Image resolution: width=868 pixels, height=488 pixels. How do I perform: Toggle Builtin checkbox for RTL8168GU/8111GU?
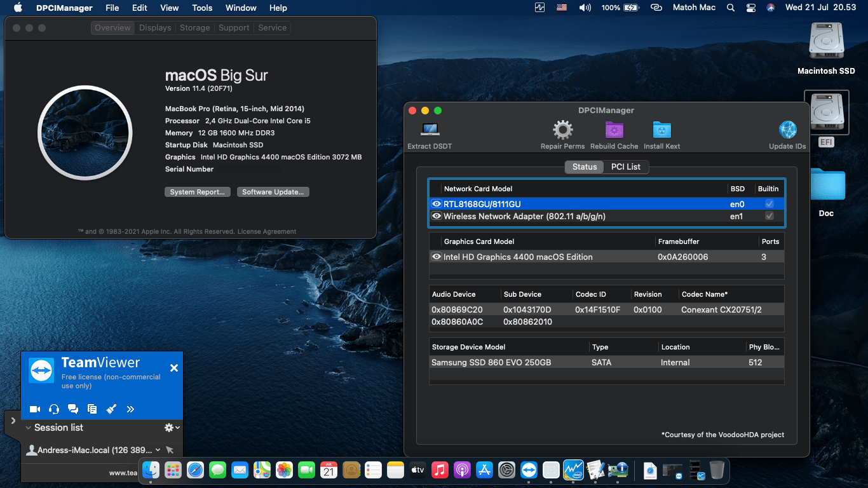[x=770, y=204]
